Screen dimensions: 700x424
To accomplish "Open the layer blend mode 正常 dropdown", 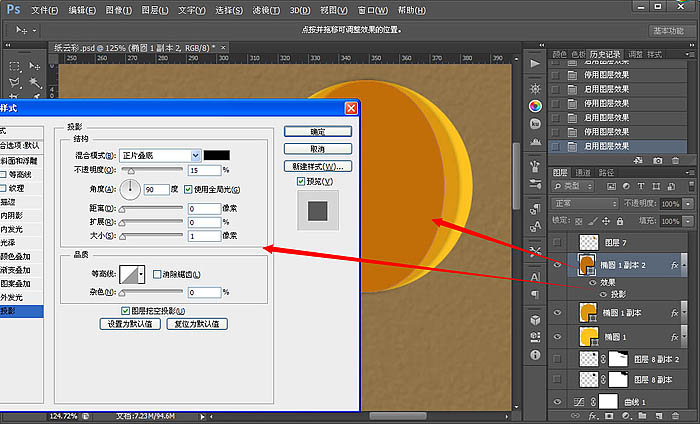I will click(x=585, y=204).
